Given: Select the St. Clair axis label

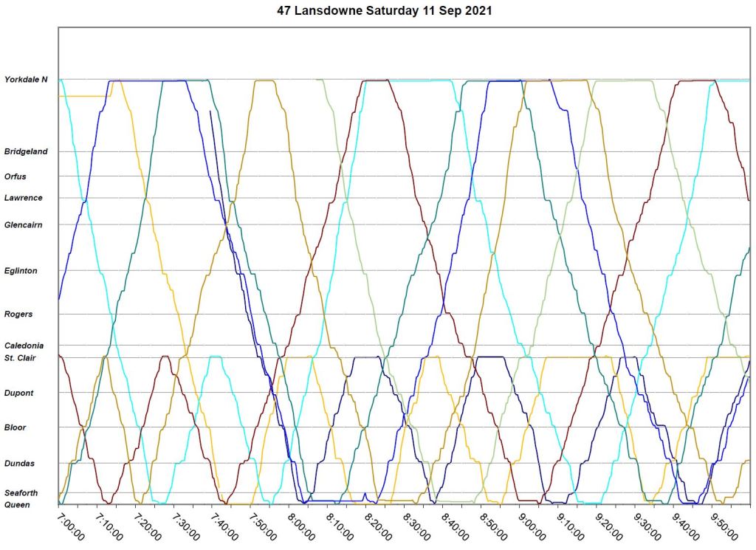Looking at the screenshot, I should tap(20, 358).
